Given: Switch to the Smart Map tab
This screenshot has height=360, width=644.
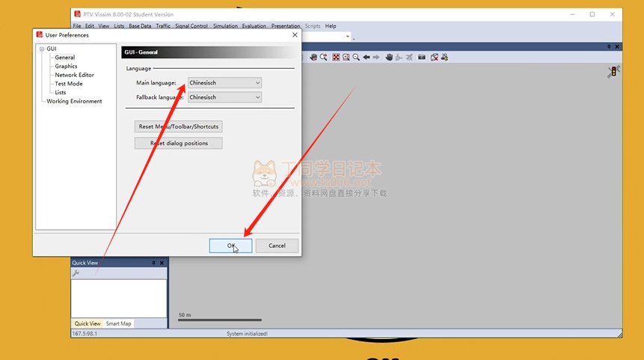Looking at the screenshot, I should pyautogui.click(x=119, y=323).
